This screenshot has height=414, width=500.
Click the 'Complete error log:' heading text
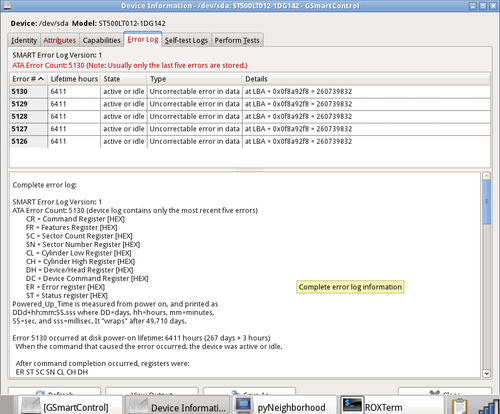pos(44,185)
